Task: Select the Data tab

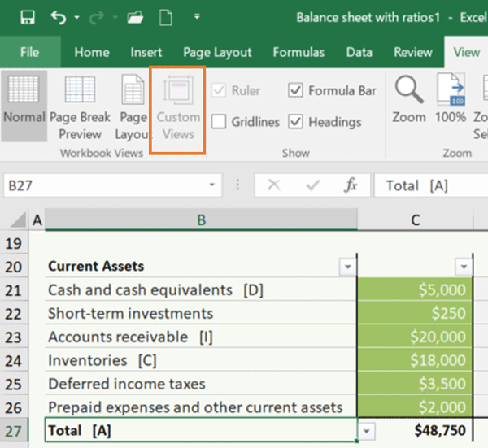Action: pyautogui.click(x=359, y=52)
